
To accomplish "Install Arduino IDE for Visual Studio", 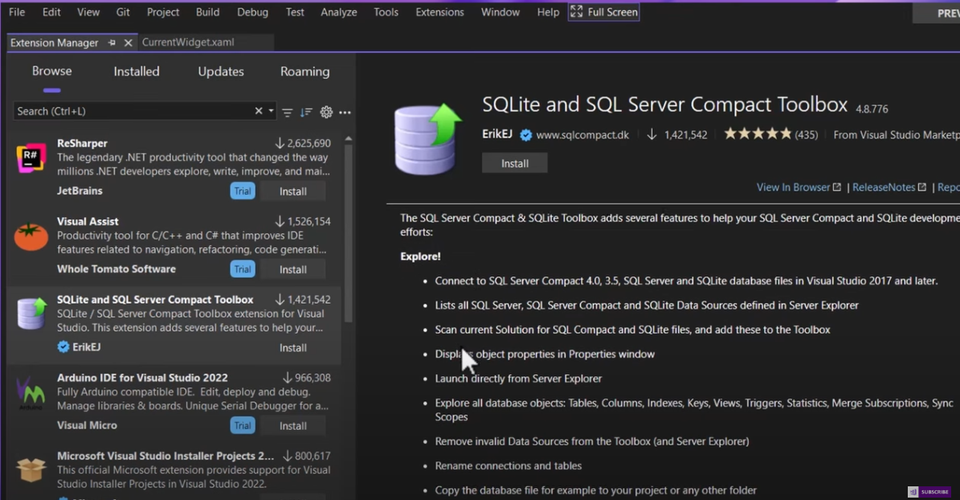I will tap(293, 426).
